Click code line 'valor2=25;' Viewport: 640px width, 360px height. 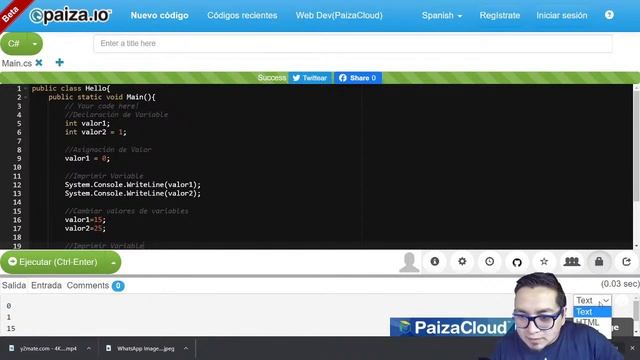coord(85,229)
